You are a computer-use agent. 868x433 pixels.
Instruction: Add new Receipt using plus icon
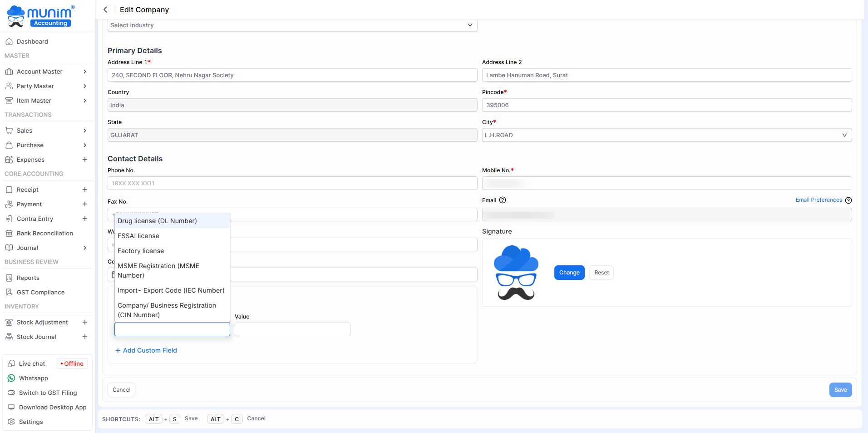(85, 189)
